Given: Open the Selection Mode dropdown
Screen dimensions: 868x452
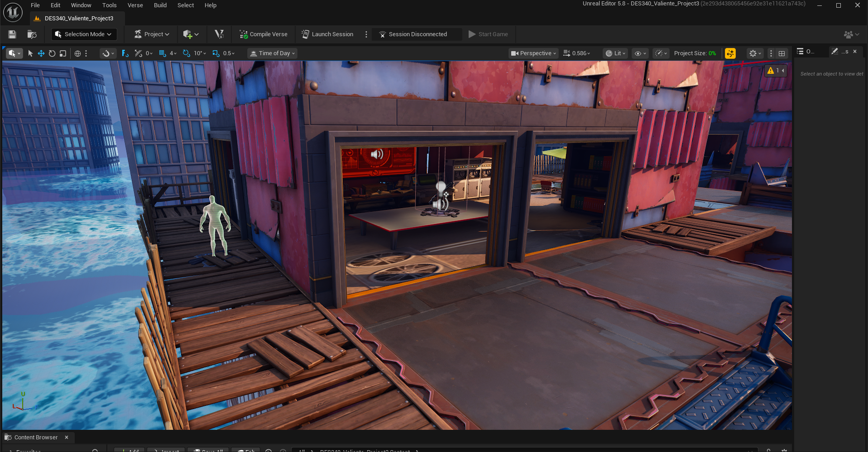Looking at the screenshot, I should point(84,34).
